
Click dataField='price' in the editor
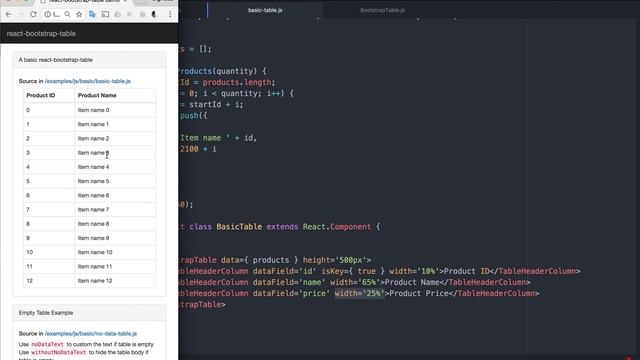point(291,293)
